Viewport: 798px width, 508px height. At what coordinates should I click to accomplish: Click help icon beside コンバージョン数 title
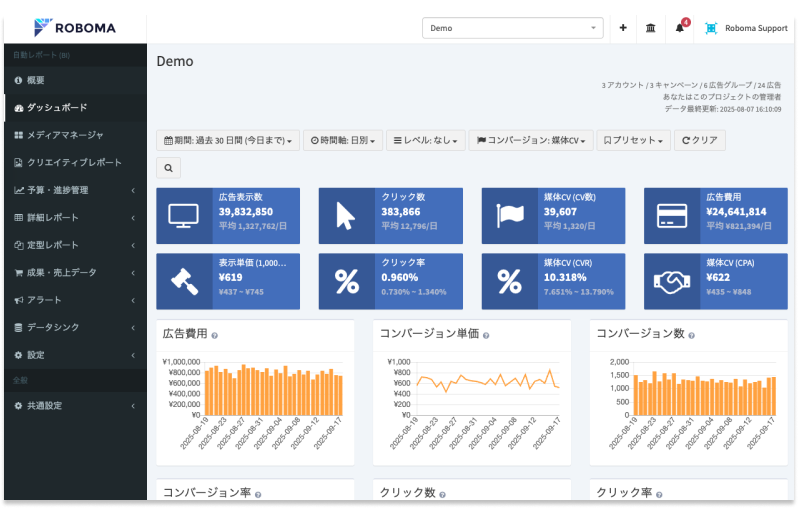point(692,335)
